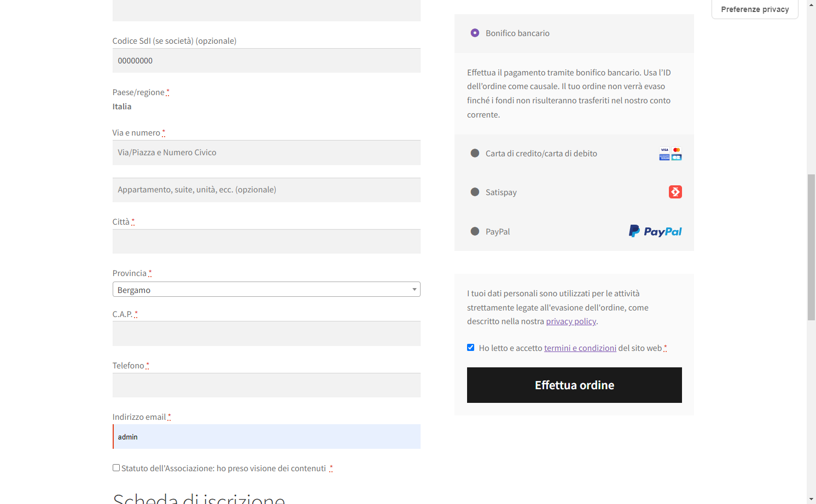Screen dimensions: 816x504
Task: Click the Satispay logo icon
Action: click(675, 192)
